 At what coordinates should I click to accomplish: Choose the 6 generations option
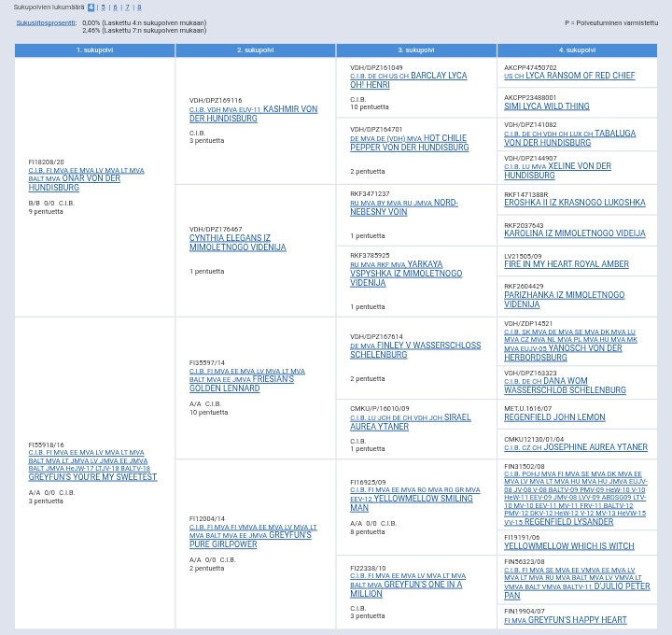point(115,7)
